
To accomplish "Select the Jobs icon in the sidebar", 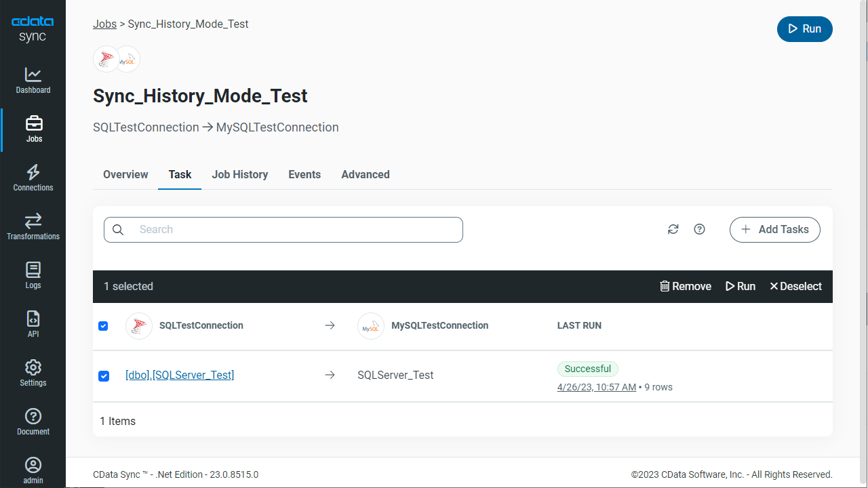I will pos(33,129).
